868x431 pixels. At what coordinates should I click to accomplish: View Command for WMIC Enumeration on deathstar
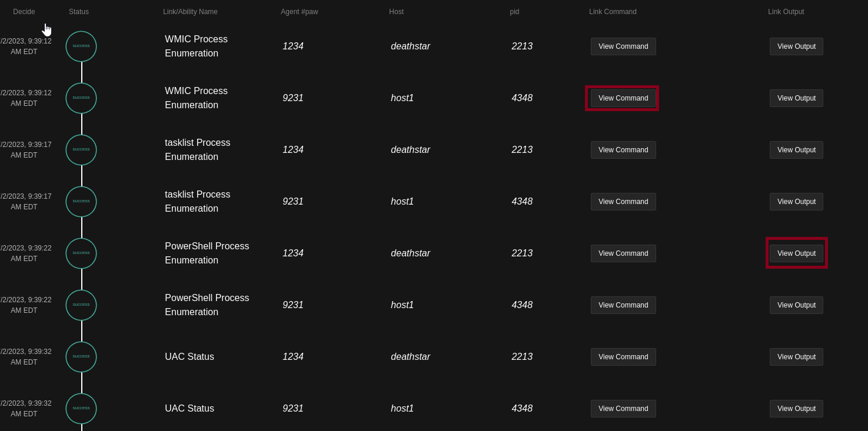click(x=623, y=46)
